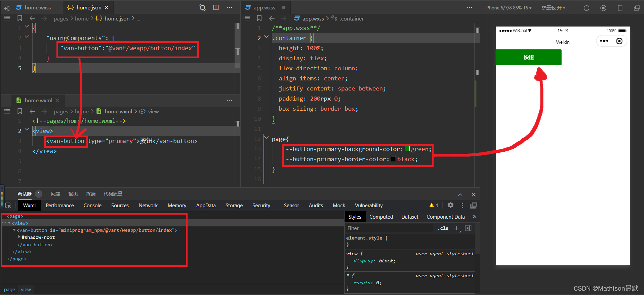Close the home.wxml tab
The image size is (644, 295).
[57, 100]
